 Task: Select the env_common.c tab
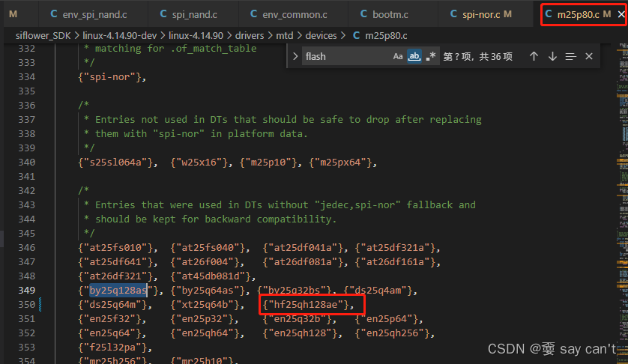[x=289, y=14]
